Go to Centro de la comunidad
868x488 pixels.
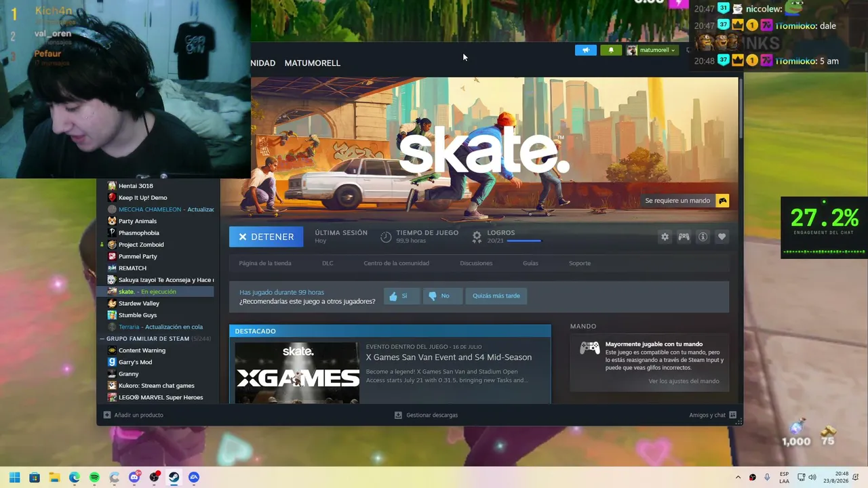click(396, 263)
